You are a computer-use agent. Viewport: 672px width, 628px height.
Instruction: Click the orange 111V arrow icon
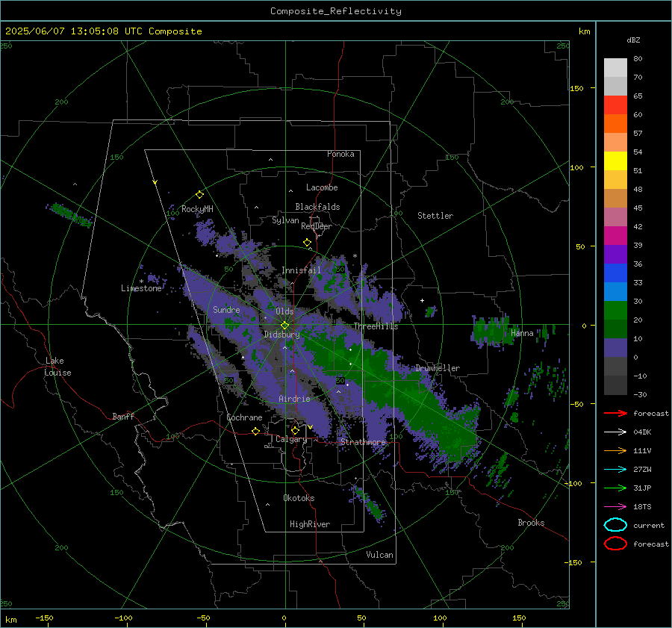(x=615, y=450)
